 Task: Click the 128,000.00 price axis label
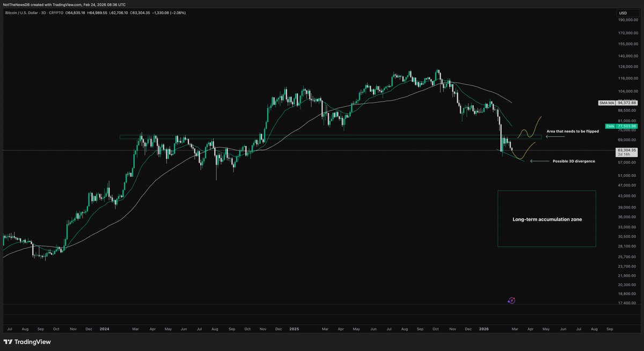pos(628,67)
